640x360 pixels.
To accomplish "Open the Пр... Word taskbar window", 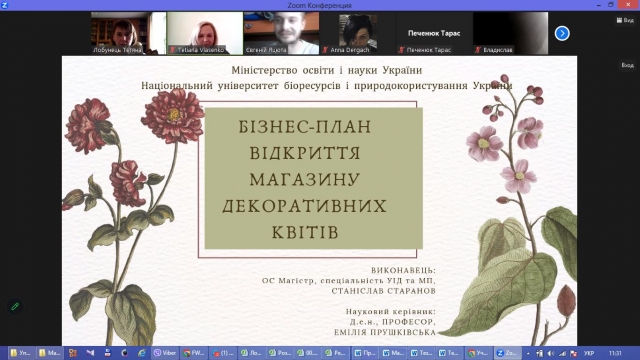I will coord(365,353).
